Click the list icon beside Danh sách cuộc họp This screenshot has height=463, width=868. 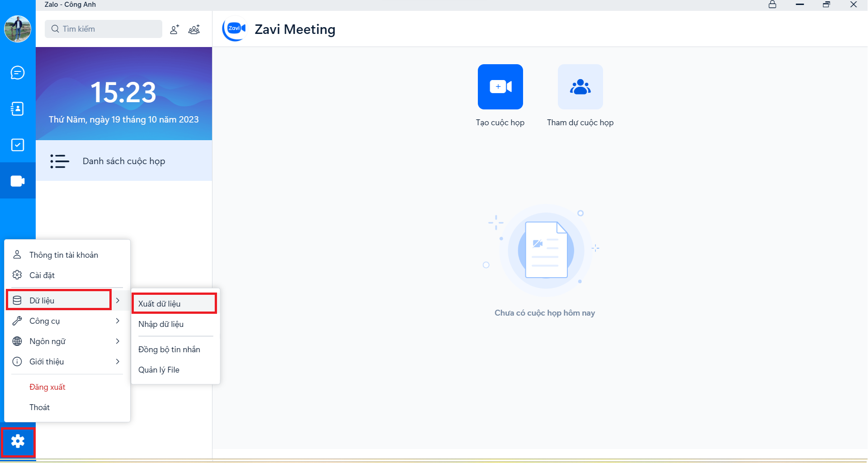(60, 161)
